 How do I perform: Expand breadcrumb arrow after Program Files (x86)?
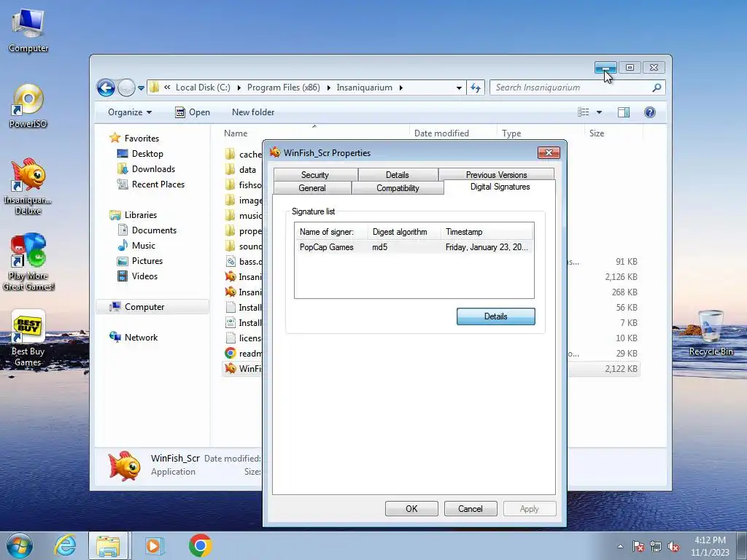(x=328, y=87)
